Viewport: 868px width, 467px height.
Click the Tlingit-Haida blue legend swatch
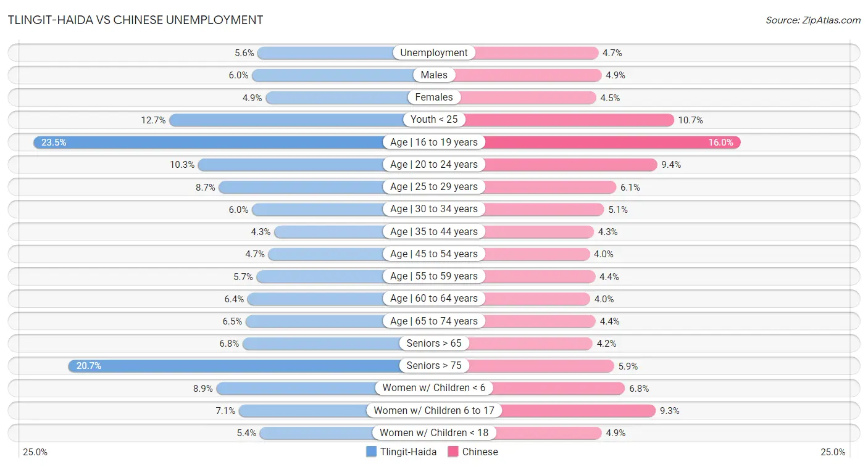coord(371,452)
